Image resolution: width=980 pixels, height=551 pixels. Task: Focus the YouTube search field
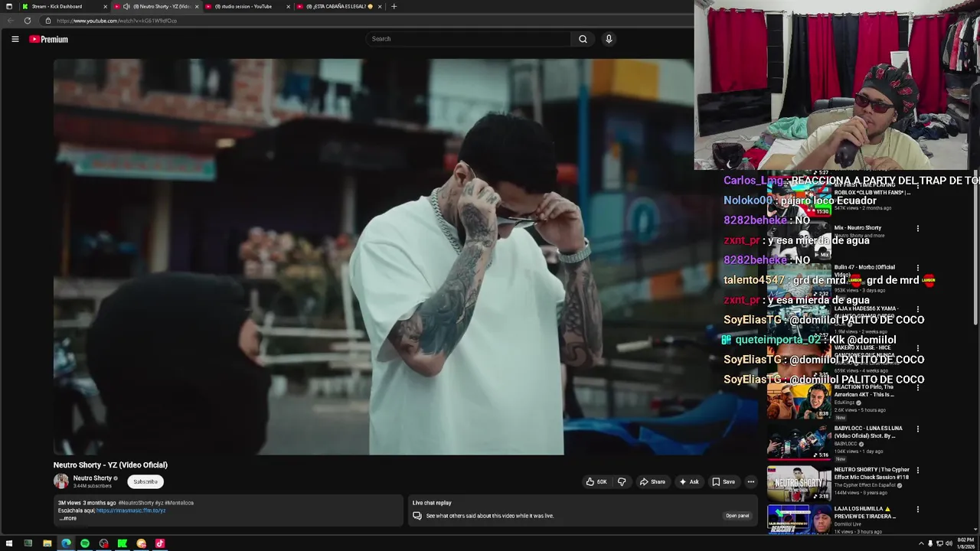pyautogui.click(x=468, y=39)
